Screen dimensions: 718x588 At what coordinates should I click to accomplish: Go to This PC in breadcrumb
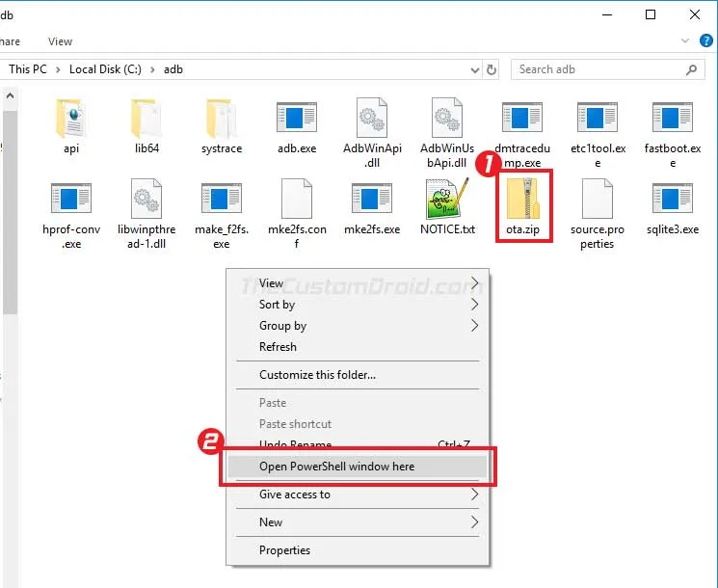tap(28, 69)
